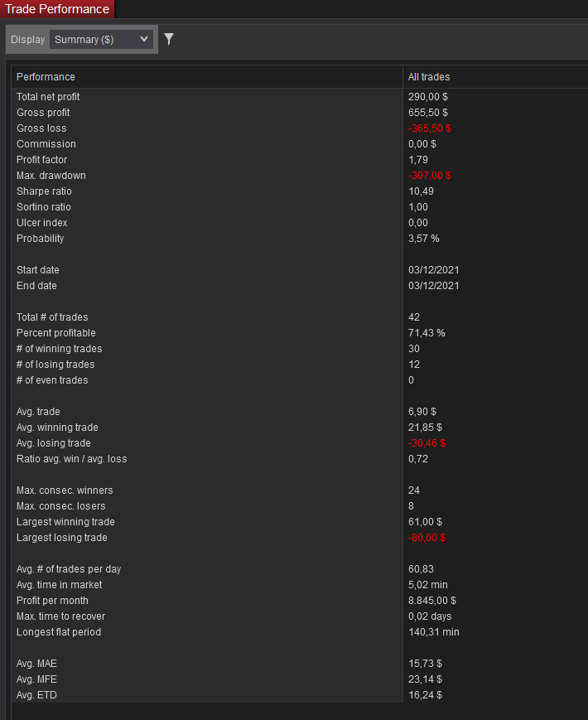Viewport: 588px width, 720px height.
Task: Select the Start date value 03/12/2021
Action: coord(434,270)
